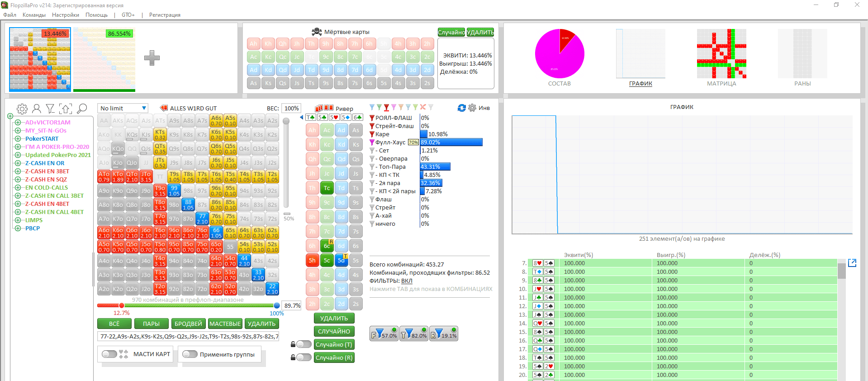Expand the PokerSTART tree node
Viewport: 868px width, 381px height.
(x=18, y=139)
